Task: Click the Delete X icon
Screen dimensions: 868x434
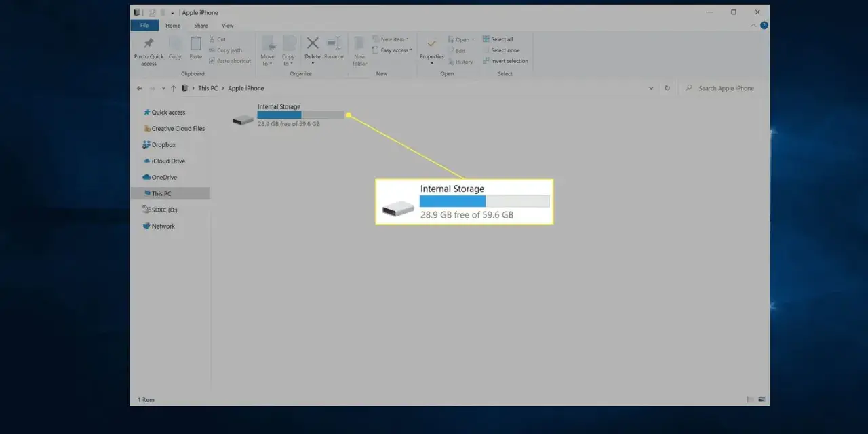Action: [313, 44]
